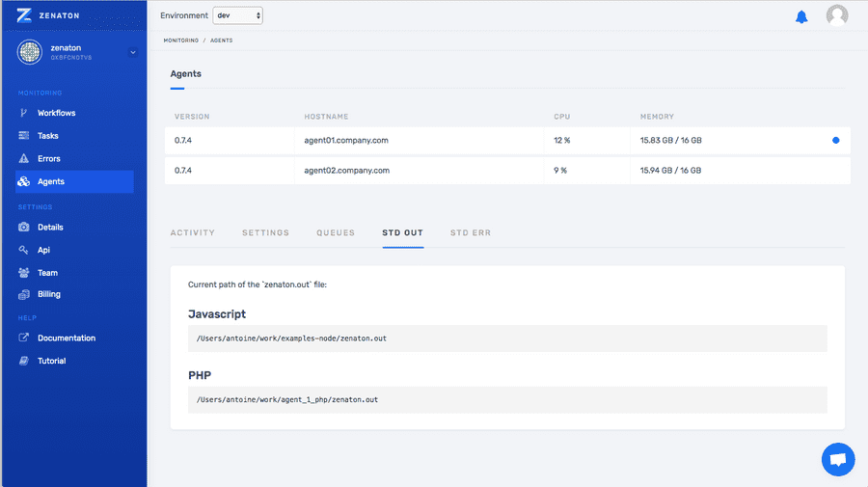Screen dimensions: 868x487
Task: Click the Hostname column header
Action: 326,117
